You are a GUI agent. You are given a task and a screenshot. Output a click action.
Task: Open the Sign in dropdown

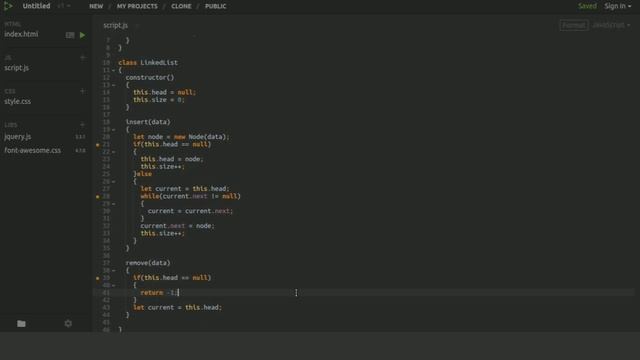click(x=617, y=6)
